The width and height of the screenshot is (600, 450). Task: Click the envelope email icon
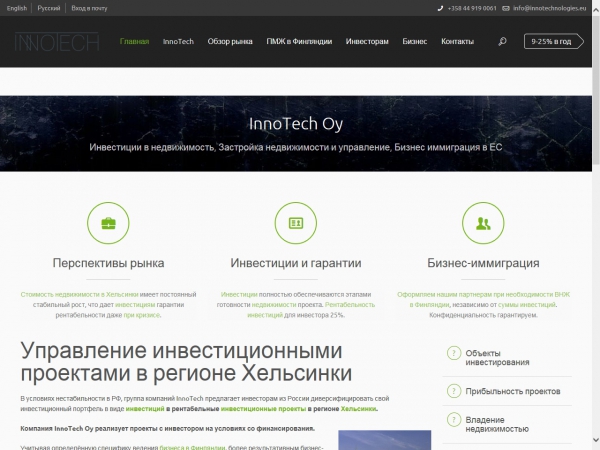click(x=506, y=8)
